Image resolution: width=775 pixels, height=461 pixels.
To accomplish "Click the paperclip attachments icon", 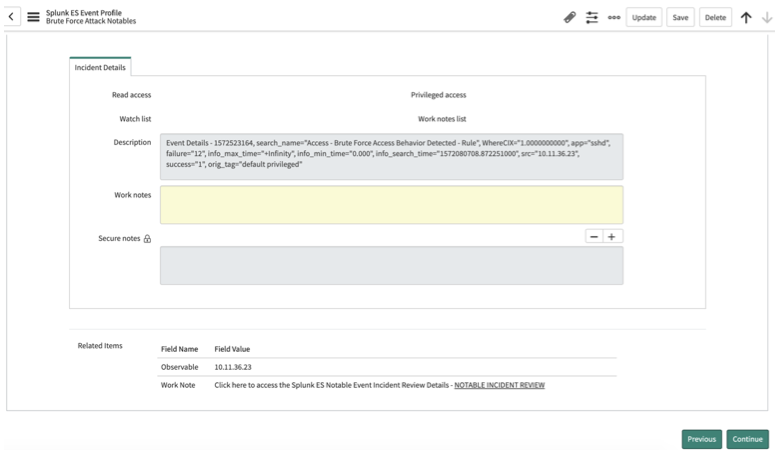I will [569, 17].
